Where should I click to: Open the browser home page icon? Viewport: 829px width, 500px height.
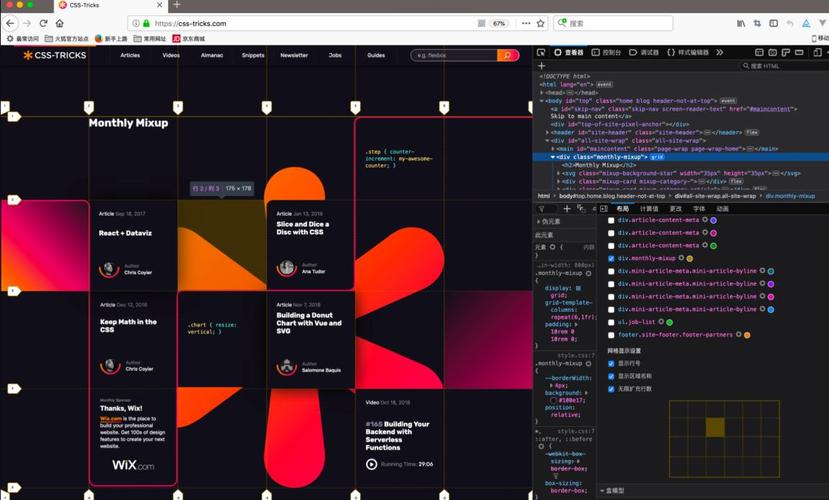tap(60, 23)
